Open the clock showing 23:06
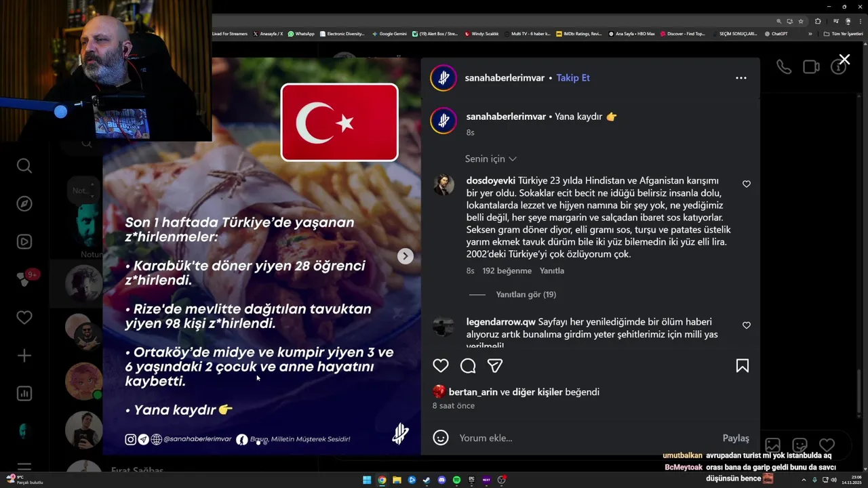Screen dimensions: 868x488 pos(852,480)
